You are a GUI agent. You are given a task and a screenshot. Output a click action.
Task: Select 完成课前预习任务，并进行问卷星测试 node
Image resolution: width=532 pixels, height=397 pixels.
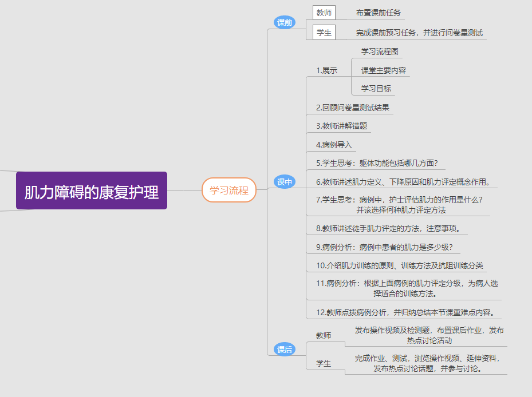(419, 33)
